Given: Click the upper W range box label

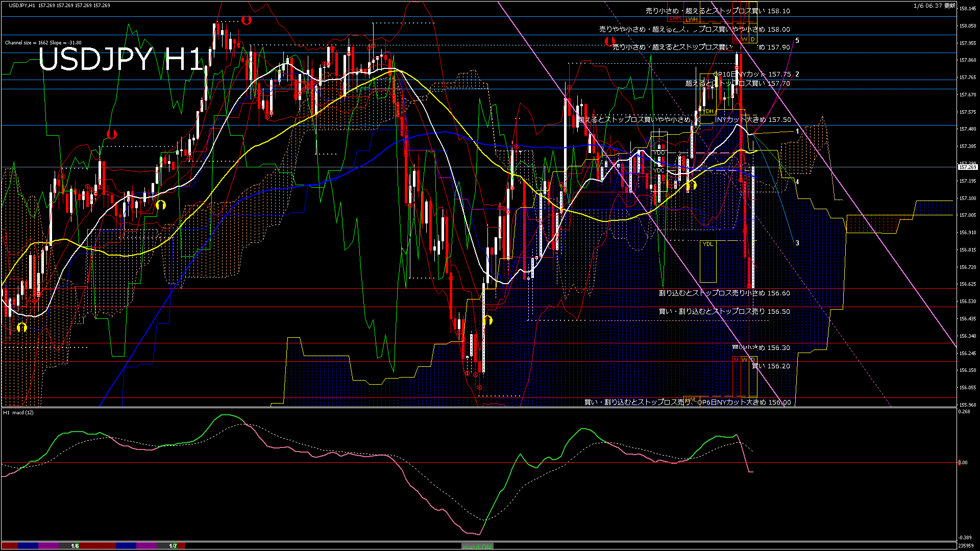Looking at the screenshot, I should [x=744, y=39].
